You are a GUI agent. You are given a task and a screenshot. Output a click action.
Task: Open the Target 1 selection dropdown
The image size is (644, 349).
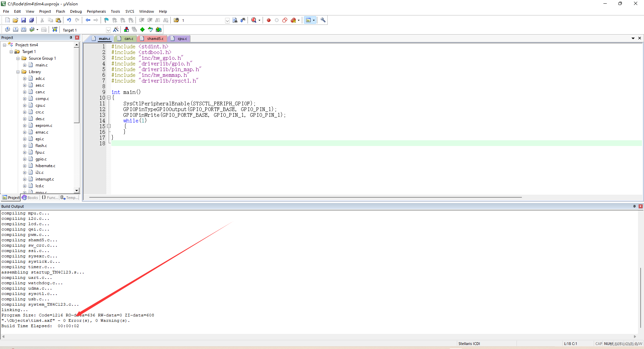tap(108, 30)
